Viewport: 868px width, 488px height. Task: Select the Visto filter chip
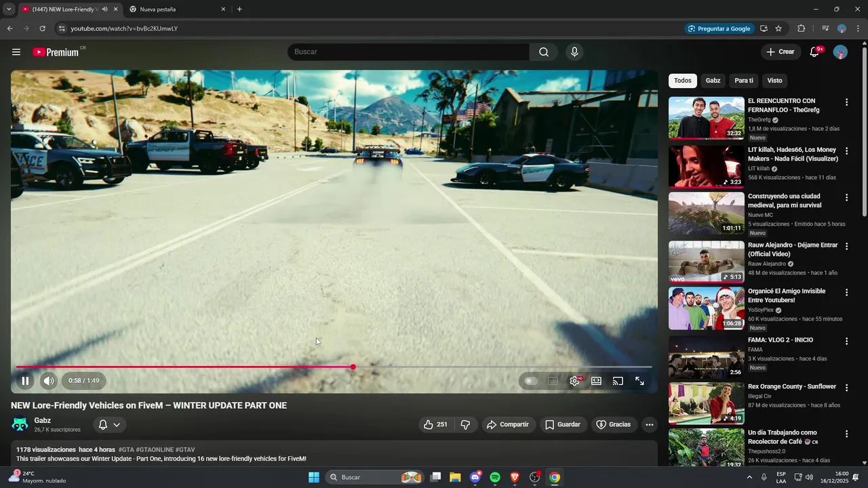point(774,81)
